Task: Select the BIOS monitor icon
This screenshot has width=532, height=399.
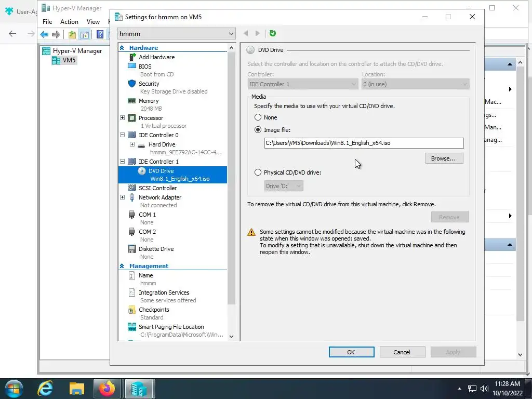Action: (x=132, y=66)
